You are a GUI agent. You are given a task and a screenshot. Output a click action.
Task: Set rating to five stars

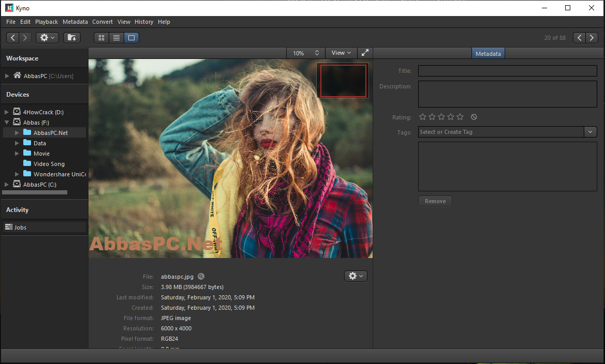click(460, 117)
